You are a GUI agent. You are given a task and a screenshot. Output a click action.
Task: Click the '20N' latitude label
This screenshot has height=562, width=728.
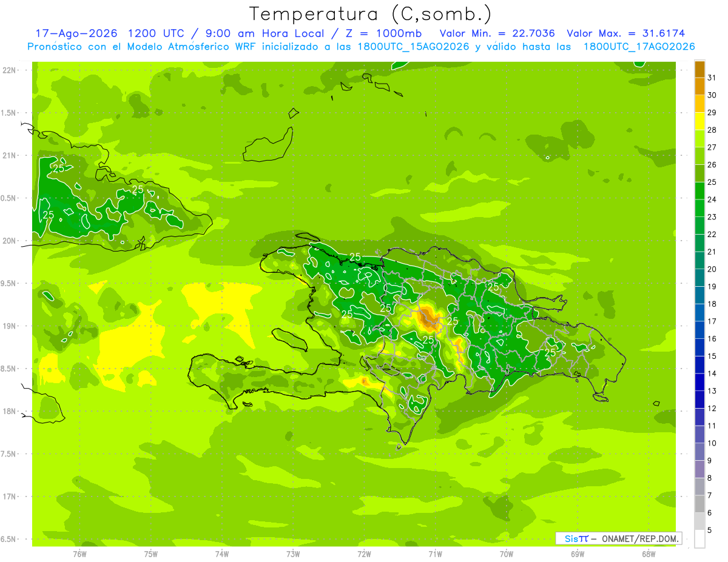pos(10,241)
